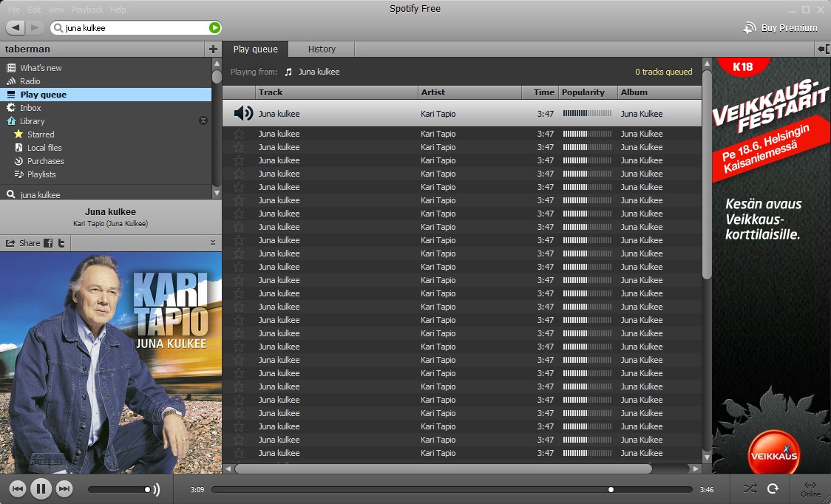Screen dimensions: 831x504
Task: Click Buy Premium link
Action: 788,28
